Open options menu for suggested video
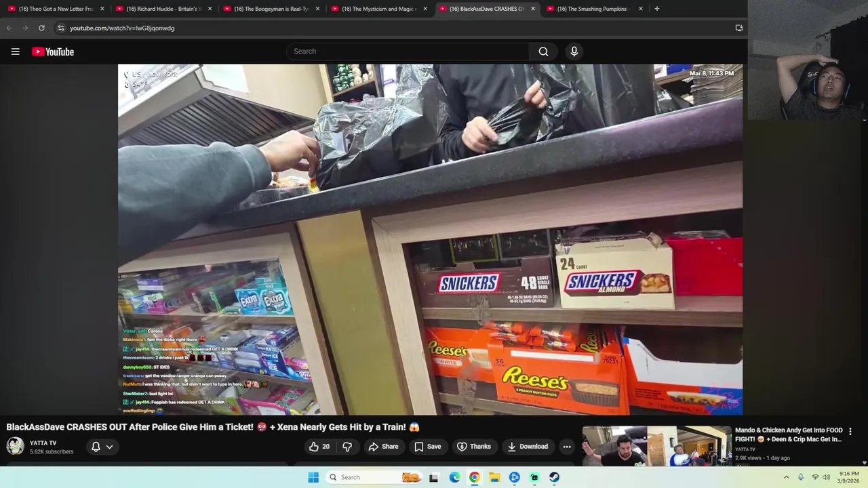Screen dimensions: 868x488 click(x=850, y=431)
